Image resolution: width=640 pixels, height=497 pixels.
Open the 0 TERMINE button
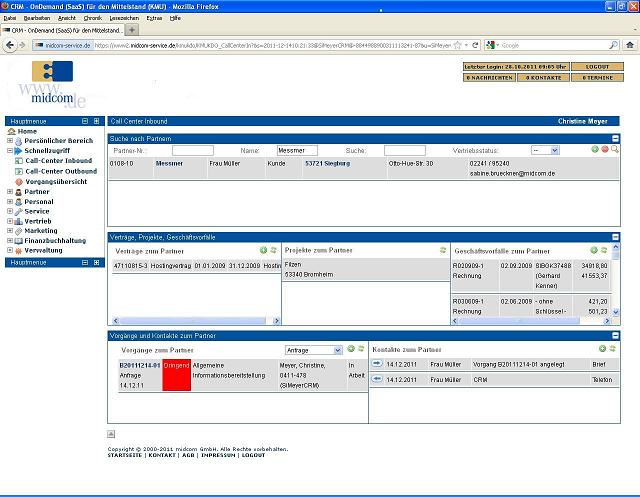[x=597, y=77]
